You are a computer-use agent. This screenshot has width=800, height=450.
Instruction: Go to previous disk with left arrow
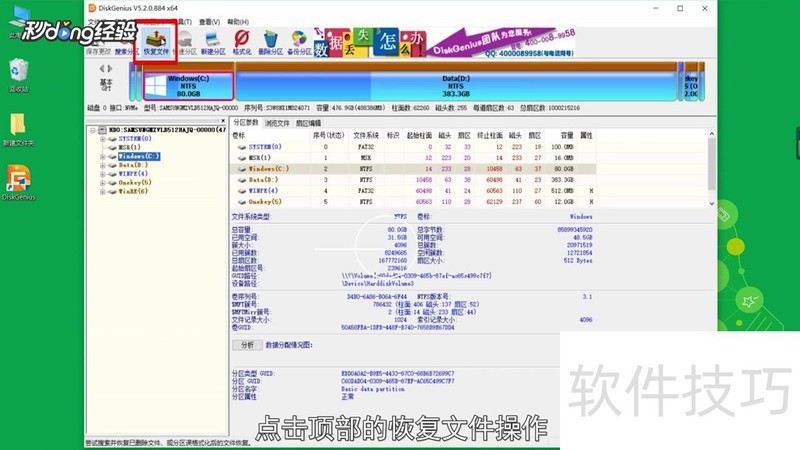(102, 68)
